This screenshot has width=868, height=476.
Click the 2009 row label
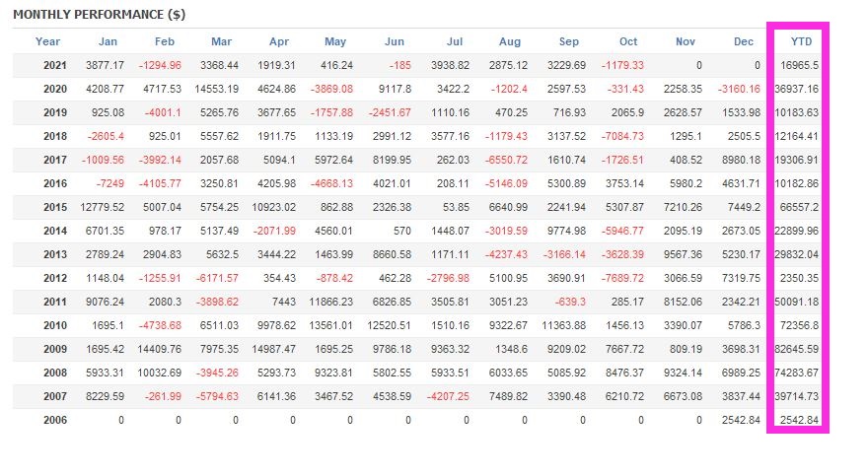(x=55, y=349)
